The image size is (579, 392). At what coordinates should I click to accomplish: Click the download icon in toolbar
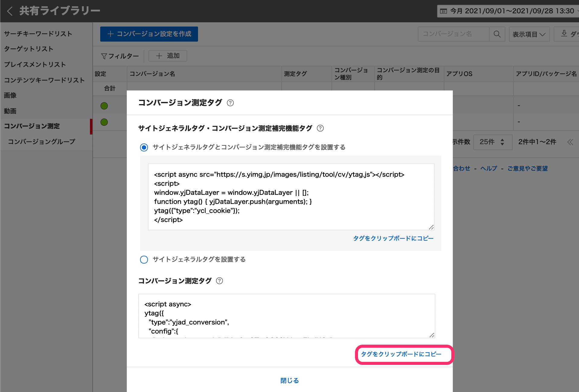[564, 33]
